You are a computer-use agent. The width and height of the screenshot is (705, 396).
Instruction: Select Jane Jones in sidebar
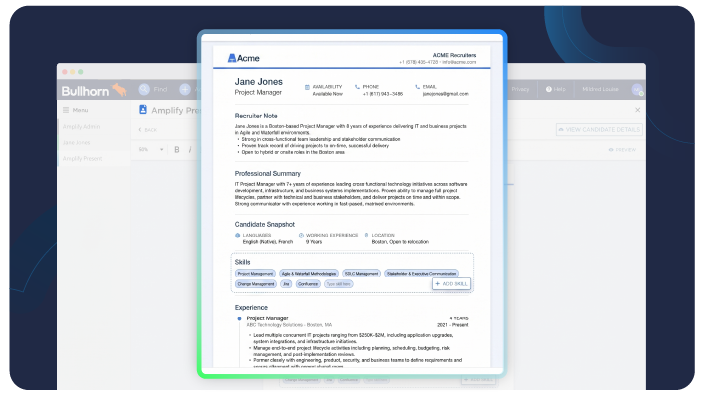click(76, 142)
